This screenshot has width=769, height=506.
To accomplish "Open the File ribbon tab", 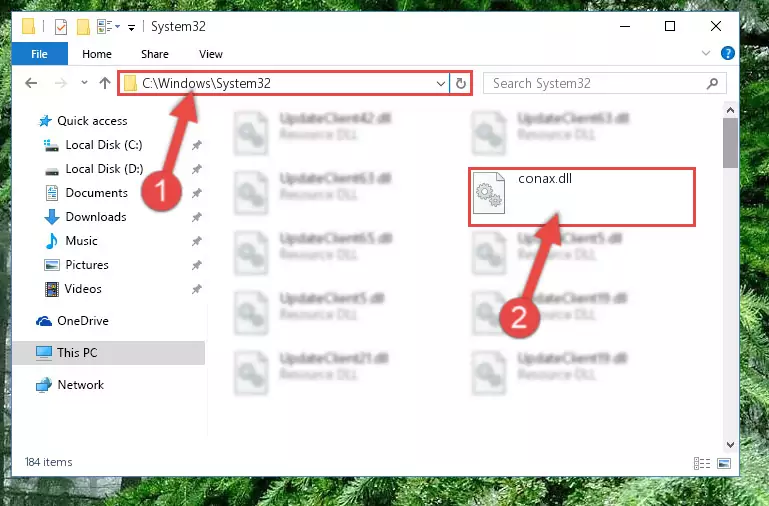I will [x=40, y=54].
